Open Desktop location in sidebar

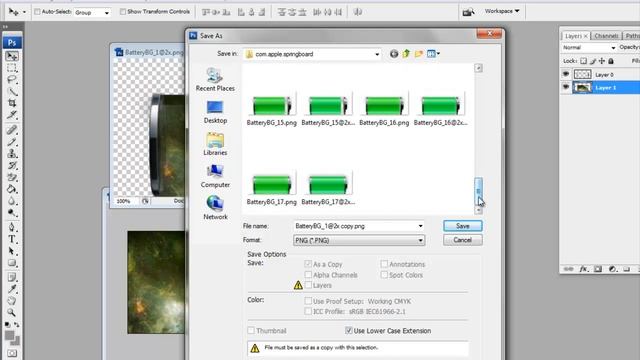[215, 112]
